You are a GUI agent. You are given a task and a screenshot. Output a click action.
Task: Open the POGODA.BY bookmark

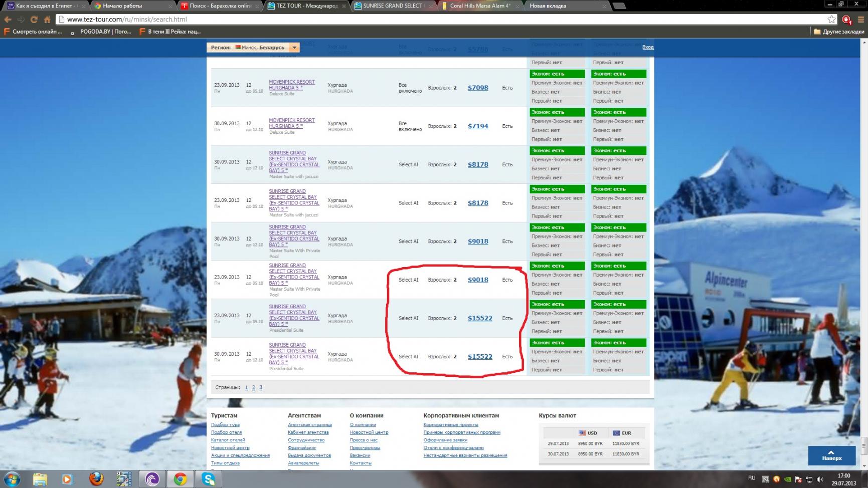click(x=104, y=32)
